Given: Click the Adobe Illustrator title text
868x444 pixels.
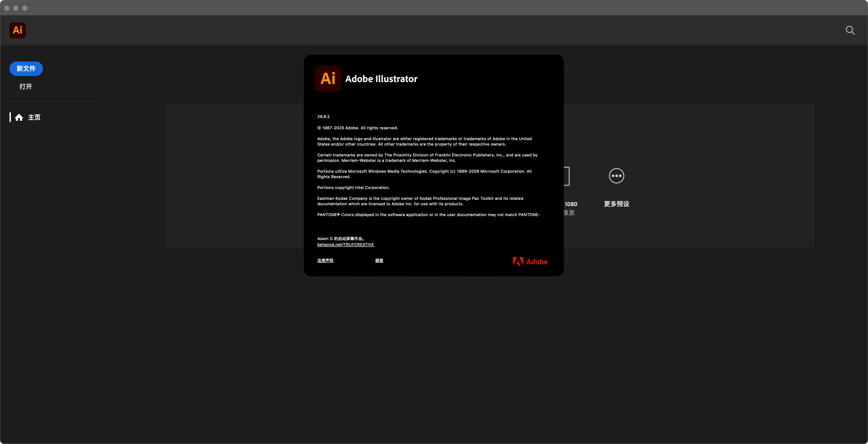Looking at the screenshot, I should [381, 79].
